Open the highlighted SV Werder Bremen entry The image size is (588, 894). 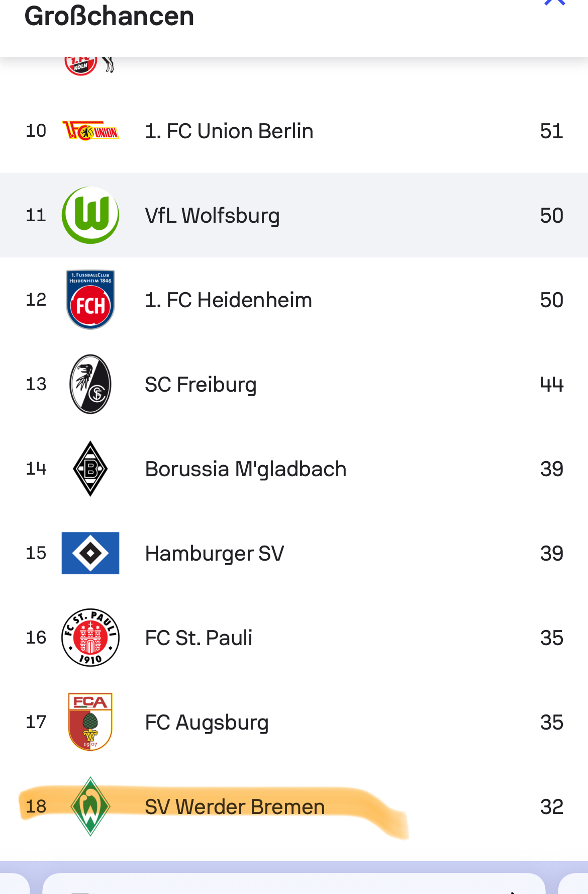pos(235,807)
